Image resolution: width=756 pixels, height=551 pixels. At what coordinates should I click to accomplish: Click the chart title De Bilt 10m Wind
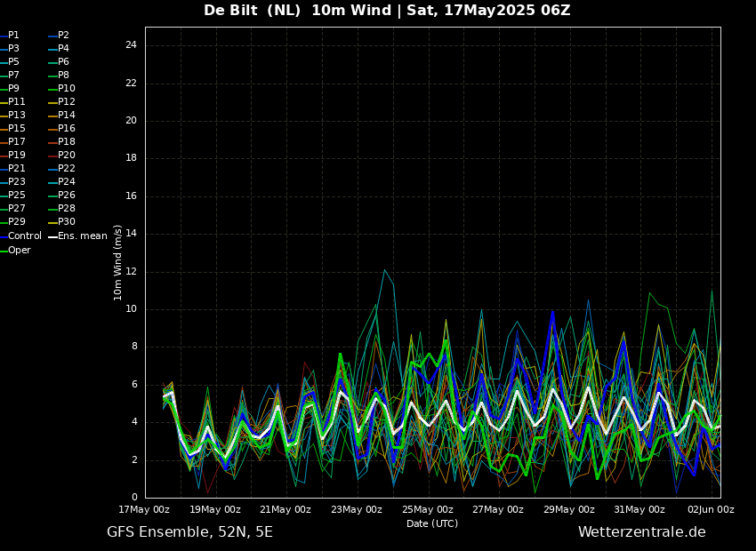coord(387,11)
